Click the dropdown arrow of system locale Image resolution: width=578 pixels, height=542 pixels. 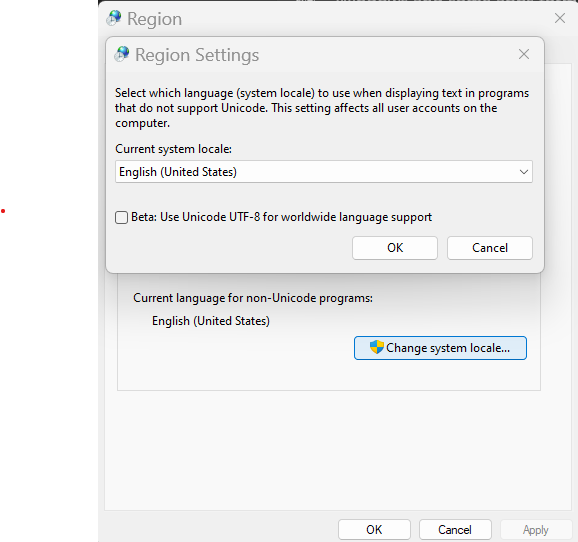(x=523, y=172)
